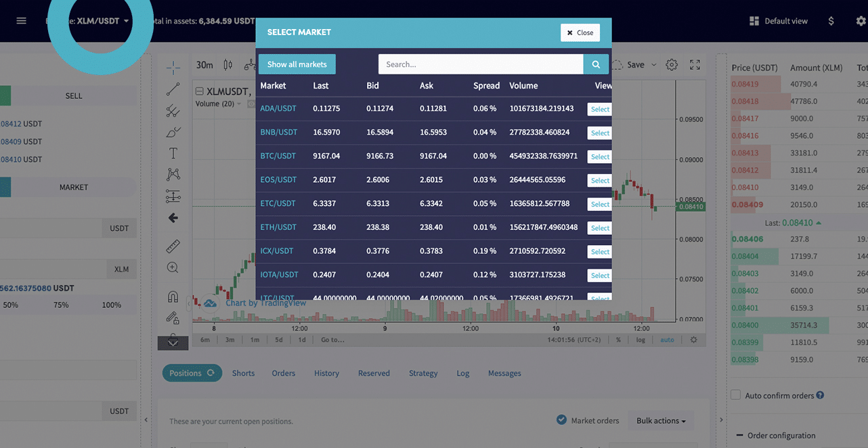Select the trend line drawing tool
The width and height of the screenshot is (868, 448).
pyautogui.click(x=173, y=89)
